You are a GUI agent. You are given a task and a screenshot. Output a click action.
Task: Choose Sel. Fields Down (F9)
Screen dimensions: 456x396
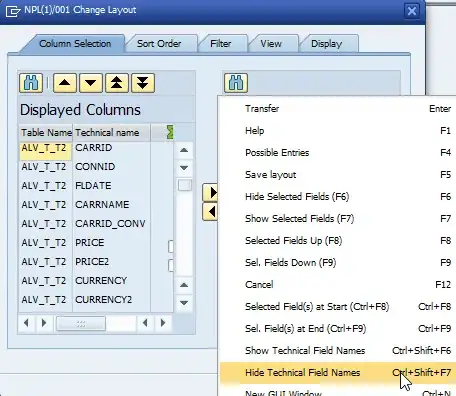[x=337, y=263]
